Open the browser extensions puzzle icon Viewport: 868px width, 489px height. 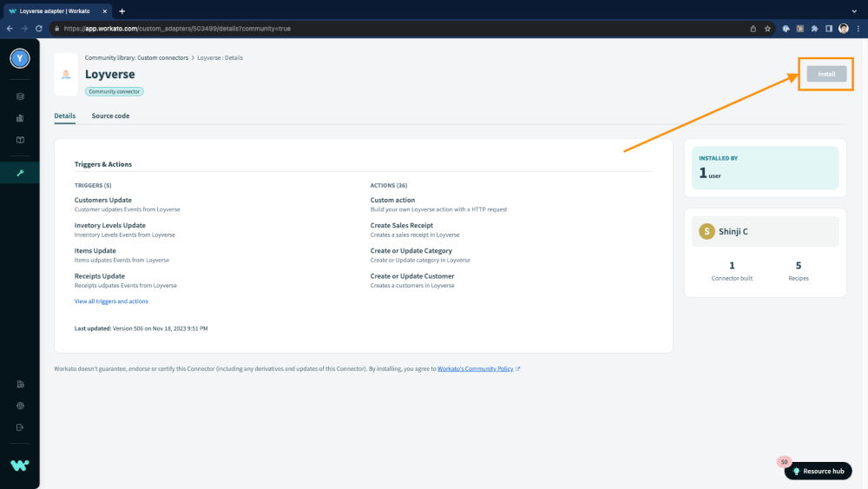pyautogui.click(x=814, y=29)
